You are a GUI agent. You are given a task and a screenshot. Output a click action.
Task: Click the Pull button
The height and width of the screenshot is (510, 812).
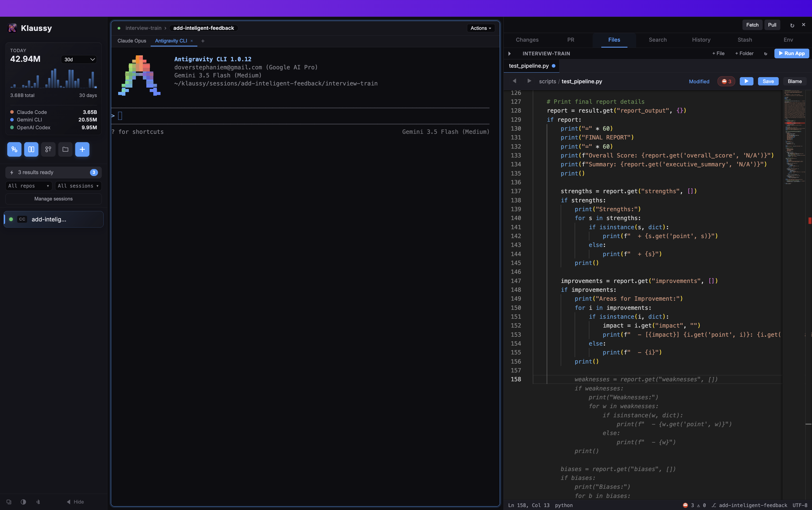pyautogui.click(x=772, y=25)
